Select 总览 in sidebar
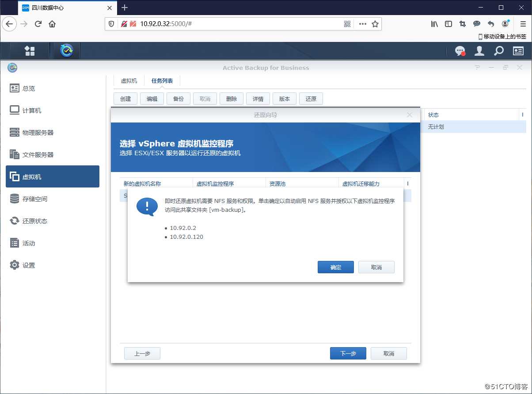This screenshot has width=532, height=394. (x=53, y=88)
